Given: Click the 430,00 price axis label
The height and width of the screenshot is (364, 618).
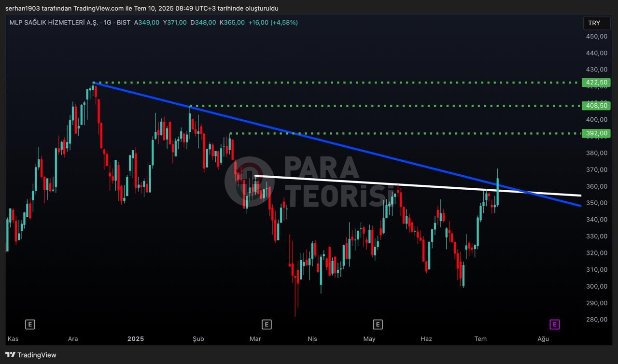Looking at the screenshot, I should (597, 70).
